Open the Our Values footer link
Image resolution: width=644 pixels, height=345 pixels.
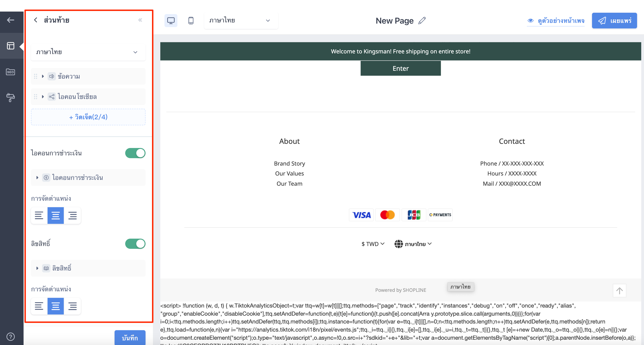289,173
